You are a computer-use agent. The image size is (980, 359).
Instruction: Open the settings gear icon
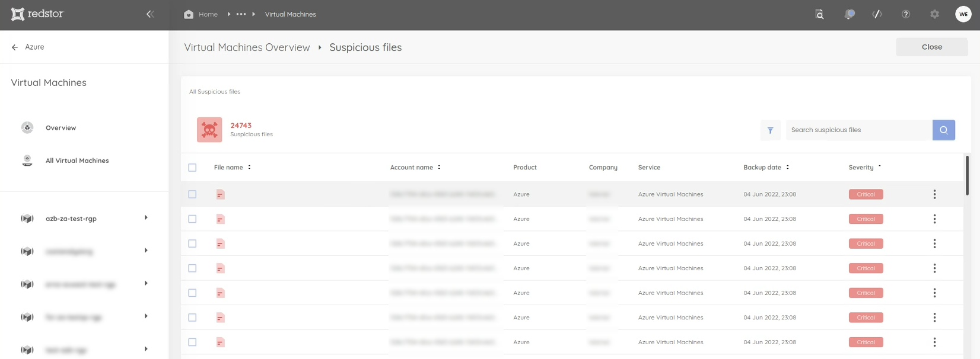coord(935,14)
